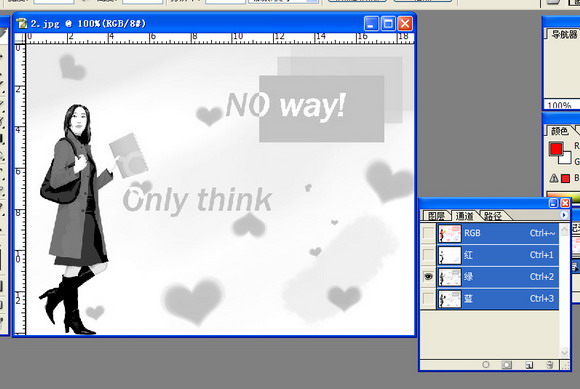Screen dimensions: 580x389
Task: Click the 绿 channel thumbnail
Action: click(x=450, y=277)
